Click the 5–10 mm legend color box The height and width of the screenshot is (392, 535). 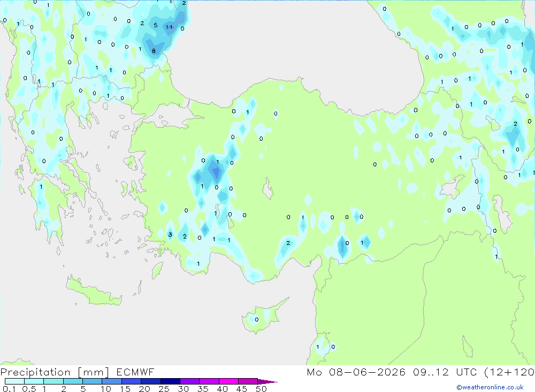click(93, 381)
